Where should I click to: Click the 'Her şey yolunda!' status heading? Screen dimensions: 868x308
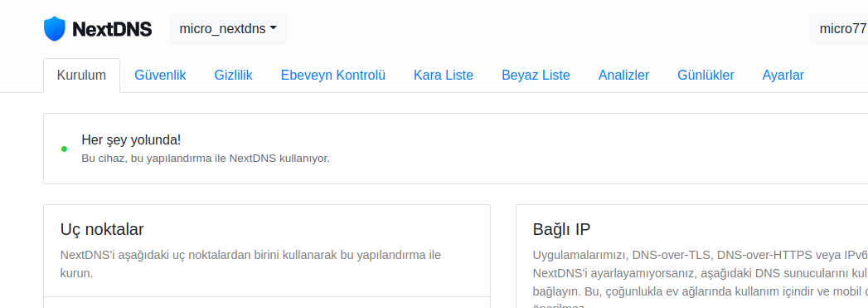[x=131, y=139]
